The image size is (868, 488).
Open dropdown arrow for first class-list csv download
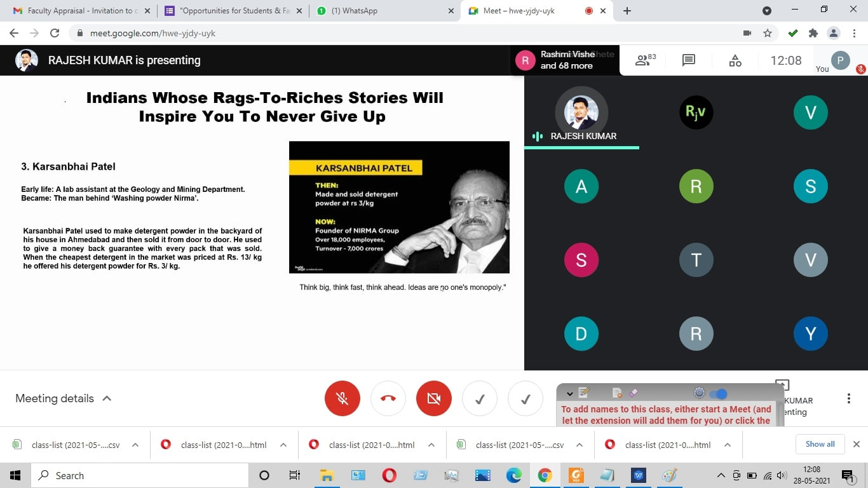135,445
